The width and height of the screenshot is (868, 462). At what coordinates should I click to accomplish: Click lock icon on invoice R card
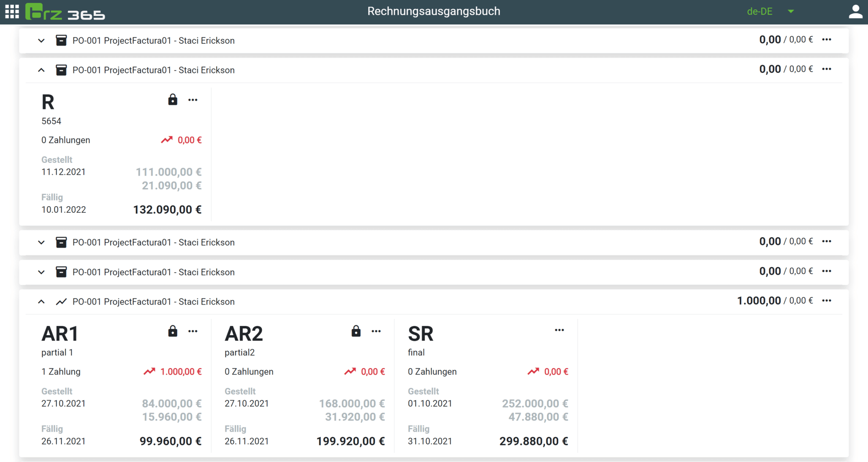pos(173,100)
